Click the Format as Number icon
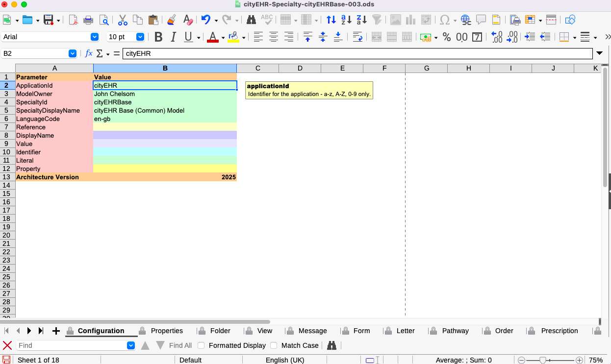Screen dimensions: 611x364 tap(462, 37)
